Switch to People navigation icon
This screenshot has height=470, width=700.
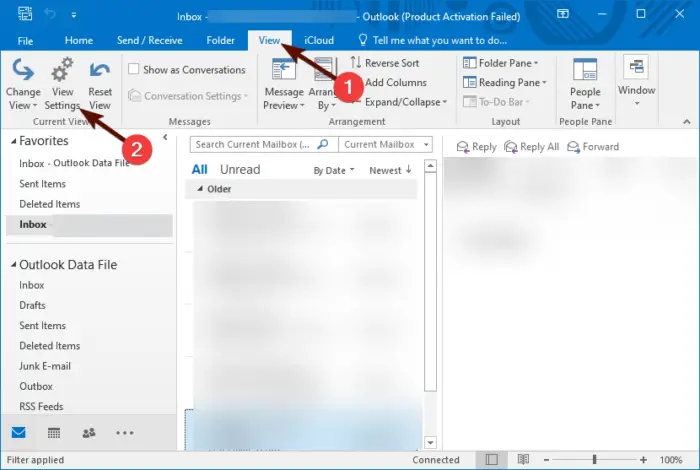tap(89, 433)
